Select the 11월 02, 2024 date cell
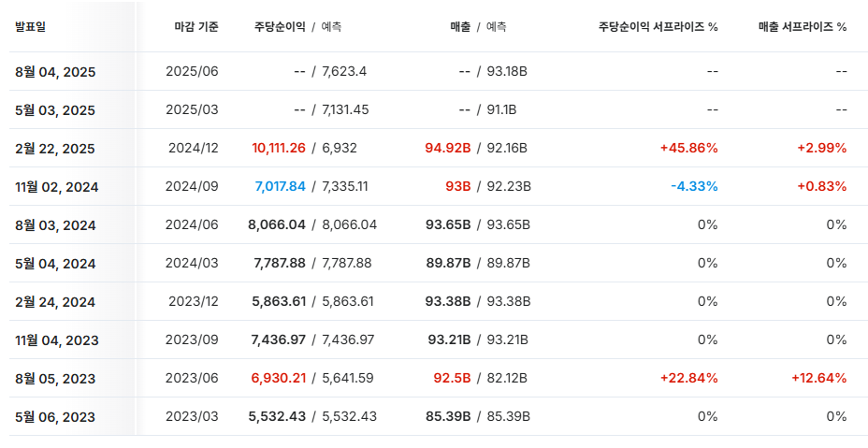The image size is (868, 448). tap(56, 187)
